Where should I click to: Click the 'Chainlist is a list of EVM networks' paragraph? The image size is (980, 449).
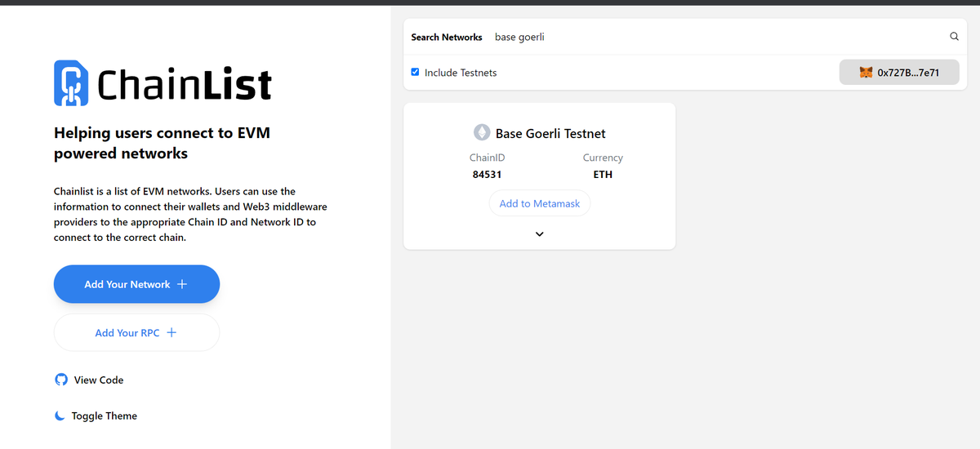190,215
